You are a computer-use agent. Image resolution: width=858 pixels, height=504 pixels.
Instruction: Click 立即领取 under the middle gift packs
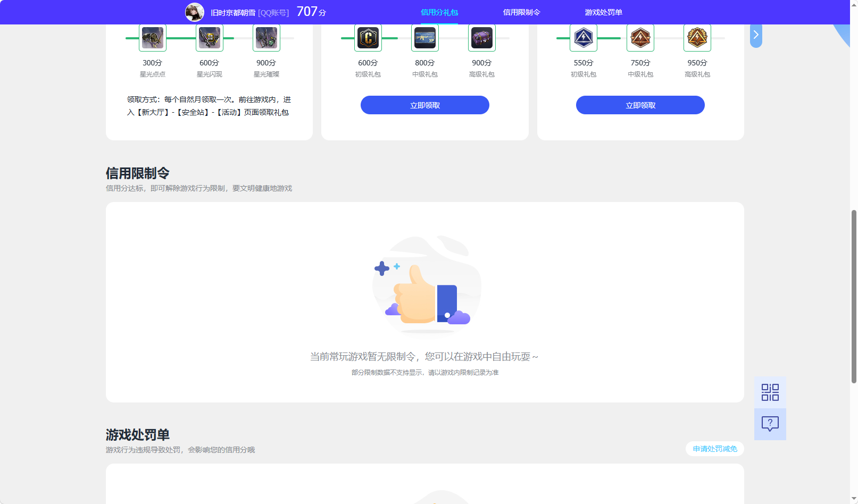pyautogui.click(x=424, y=105)
